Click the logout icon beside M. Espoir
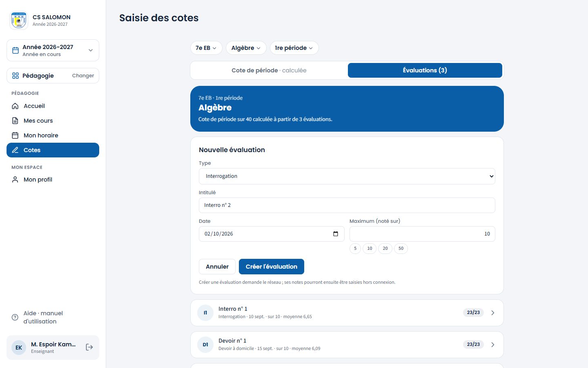 coord(89,347)
